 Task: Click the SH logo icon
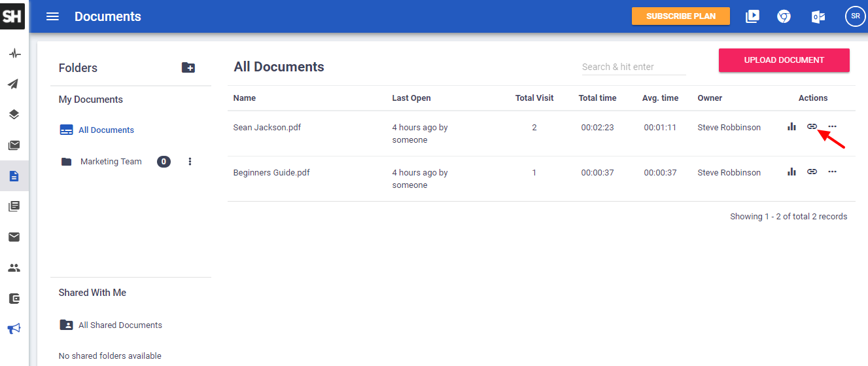click(12, 16)
